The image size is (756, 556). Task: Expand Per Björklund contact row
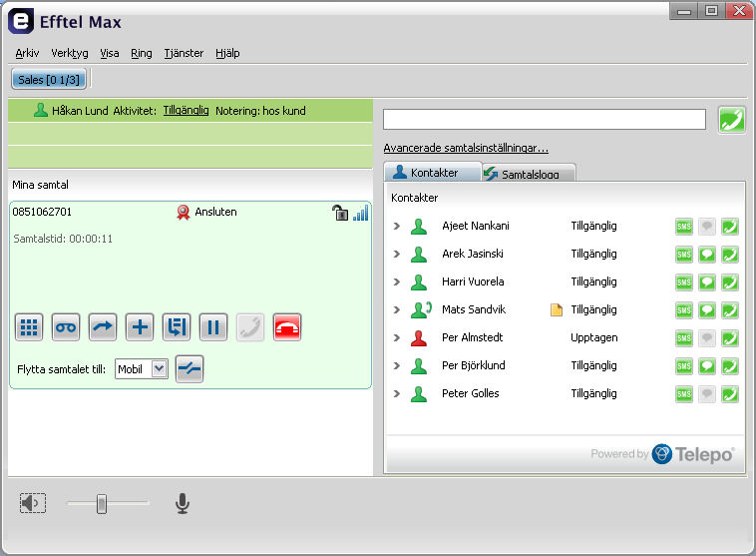pyautogui.click(x=397, y=365)
